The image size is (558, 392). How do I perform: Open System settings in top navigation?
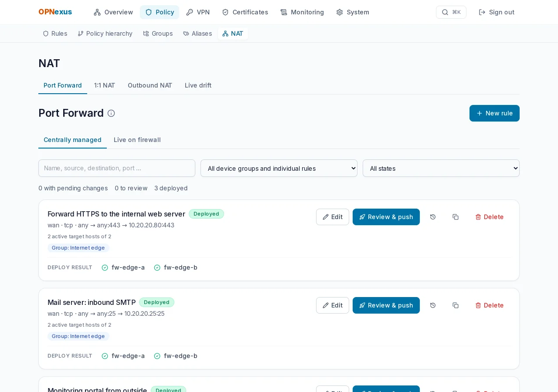pyautogui.click(x=353, y=12)
